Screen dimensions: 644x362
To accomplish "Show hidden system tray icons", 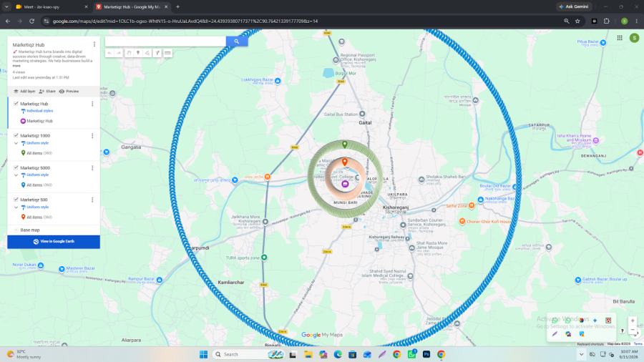I will (581, 354).
